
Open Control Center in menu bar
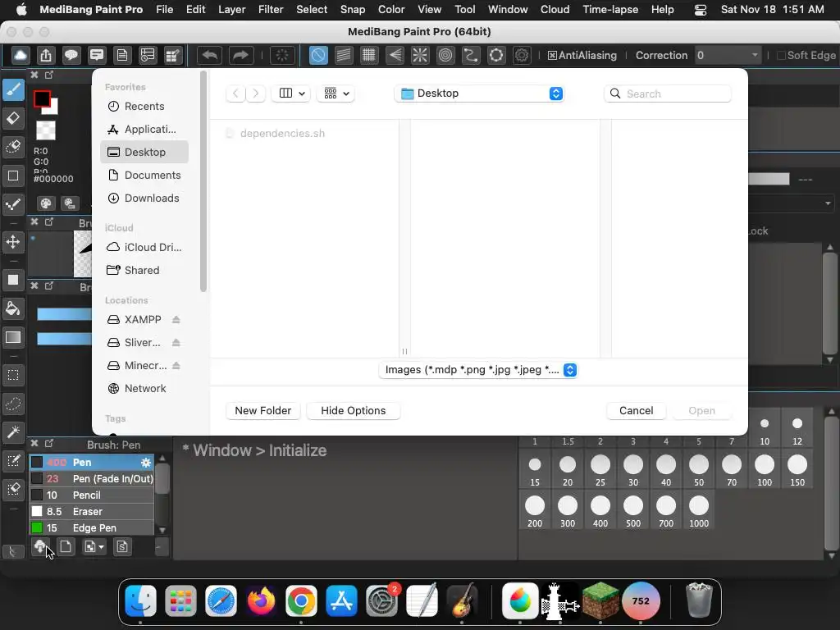click(x=701, y=10)
